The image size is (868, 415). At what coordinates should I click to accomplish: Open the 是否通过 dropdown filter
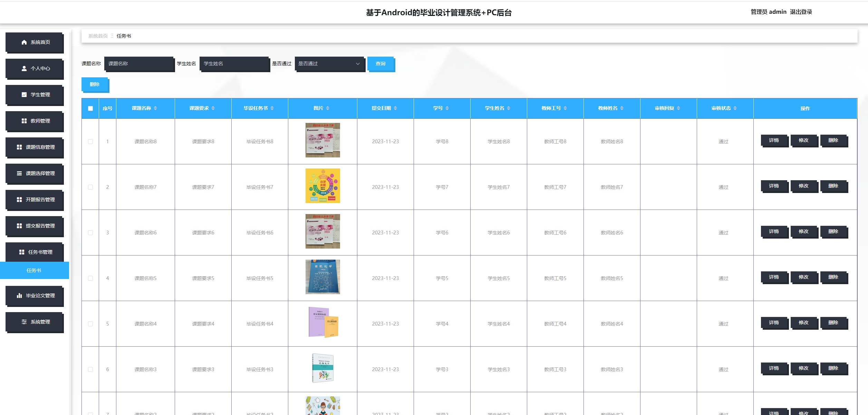click(x=329, y=64)
